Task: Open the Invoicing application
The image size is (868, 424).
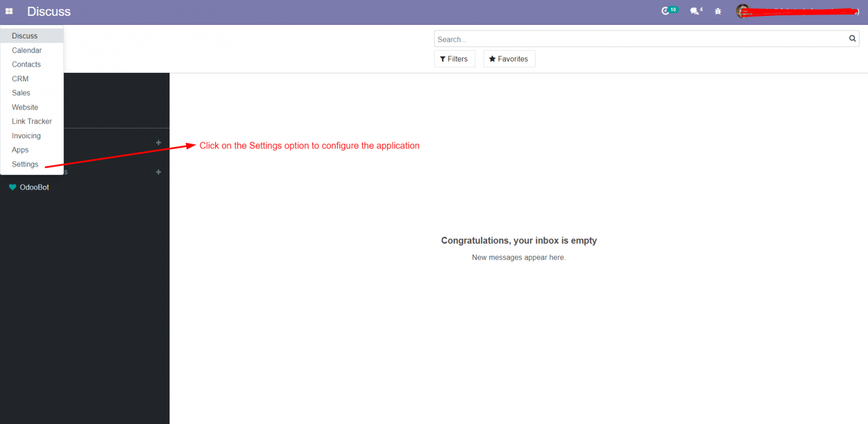Action: coord(26,135)
